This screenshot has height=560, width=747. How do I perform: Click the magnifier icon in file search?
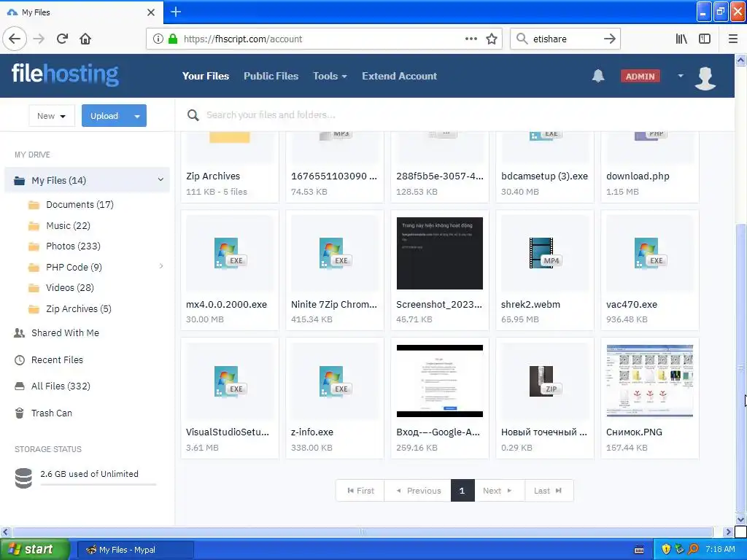[x=193, y=114]
